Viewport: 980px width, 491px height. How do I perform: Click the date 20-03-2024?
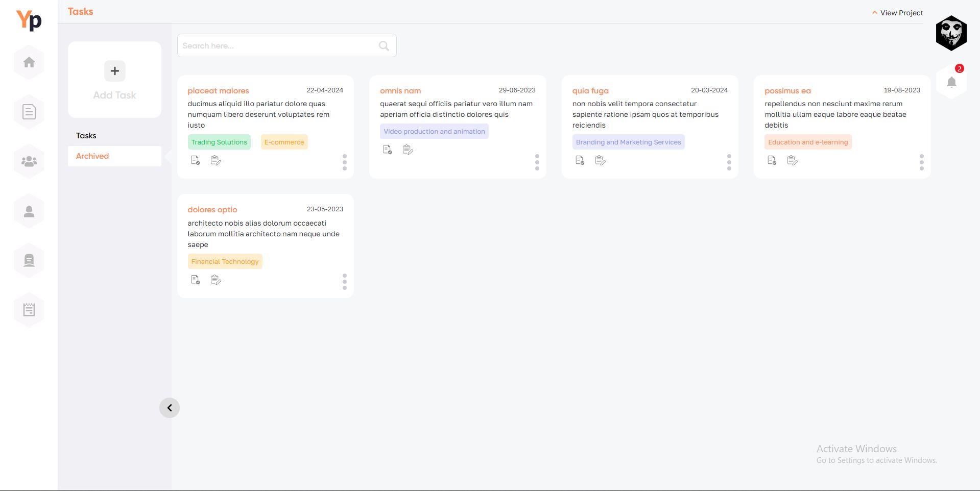pos(709,90)
